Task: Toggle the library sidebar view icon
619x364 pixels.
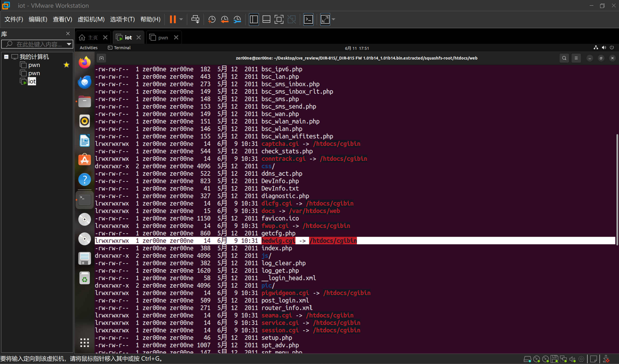Action: pyautogui.click(x=254, y=19)
